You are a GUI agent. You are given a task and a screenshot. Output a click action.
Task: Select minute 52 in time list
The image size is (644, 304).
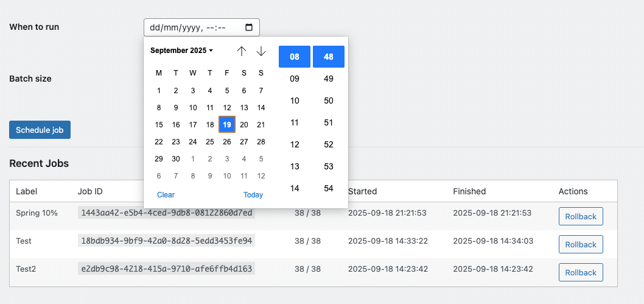[329, 144]
